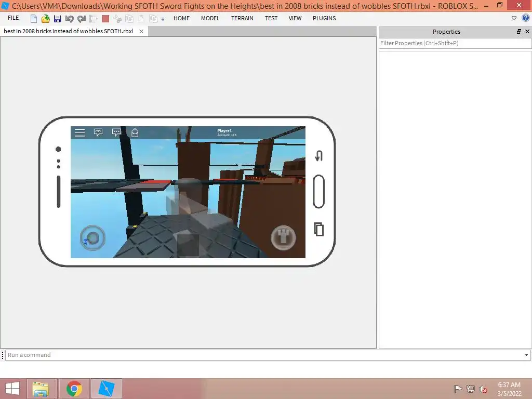Expand the quick access toolbar dropdown
Screen dimensions: 532x399
pyautogui.click(x=163, y=19)
